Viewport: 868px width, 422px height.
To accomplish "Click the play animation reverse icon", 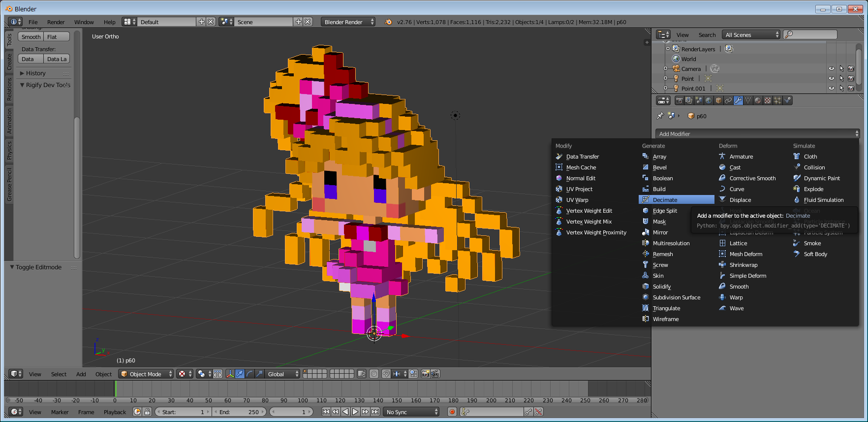I will pyautogui.click(x=345, y=412).
